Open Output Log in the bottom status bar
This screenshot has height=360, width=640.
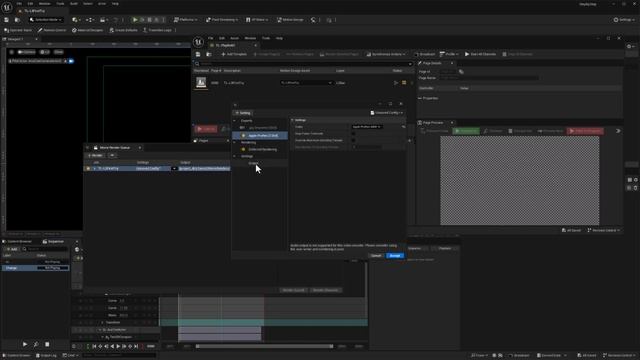click(46, 356)
